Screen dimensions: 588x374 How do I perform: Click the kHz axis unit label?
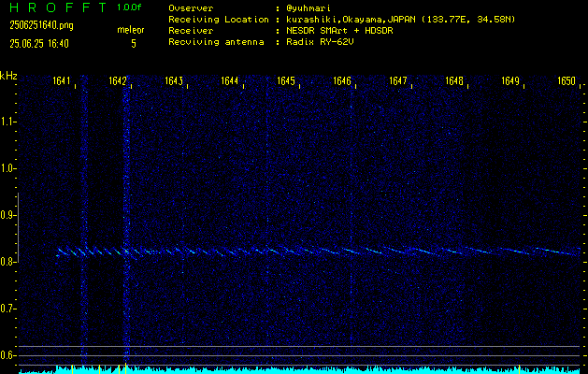tap(8, 76)
